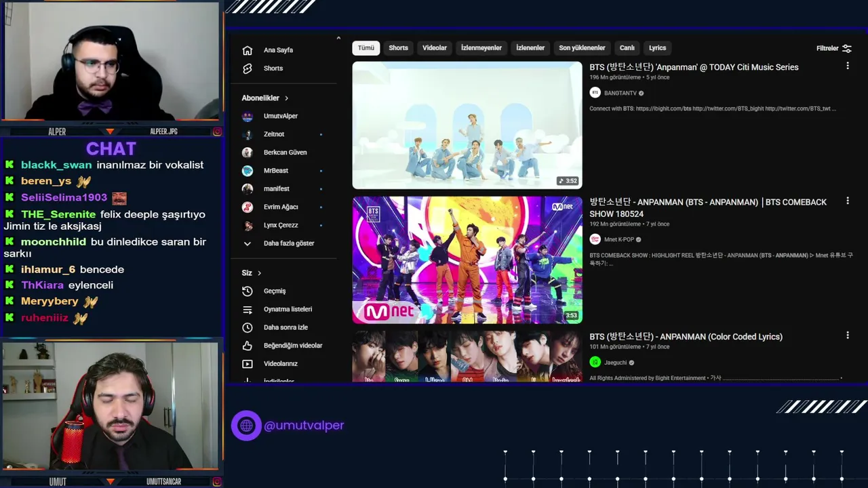Open ANPANMAN BTS COMEBACK SHOW 180524 title
The image size is (868, 488).
708,207
